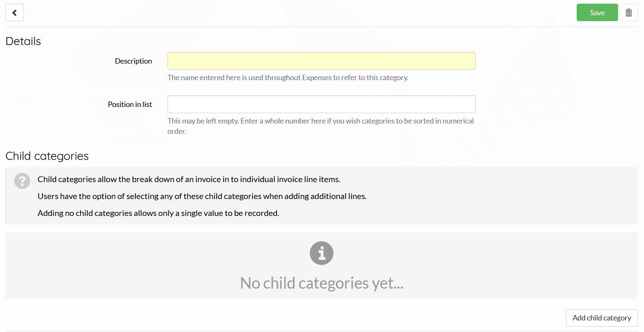Save the expense category
The width and height of the screenshot is (644, 332).
pos(597,12)
